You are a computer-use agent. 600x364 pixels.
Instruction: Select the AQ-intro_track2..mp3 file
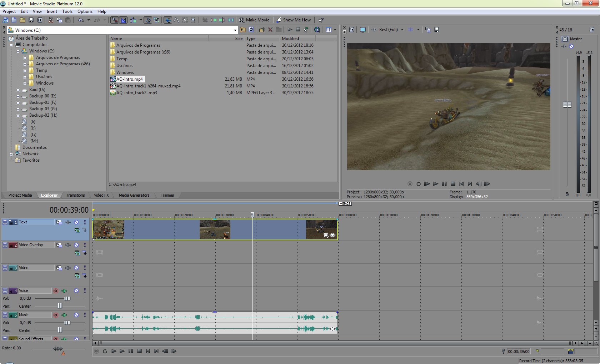click(136, 93)
